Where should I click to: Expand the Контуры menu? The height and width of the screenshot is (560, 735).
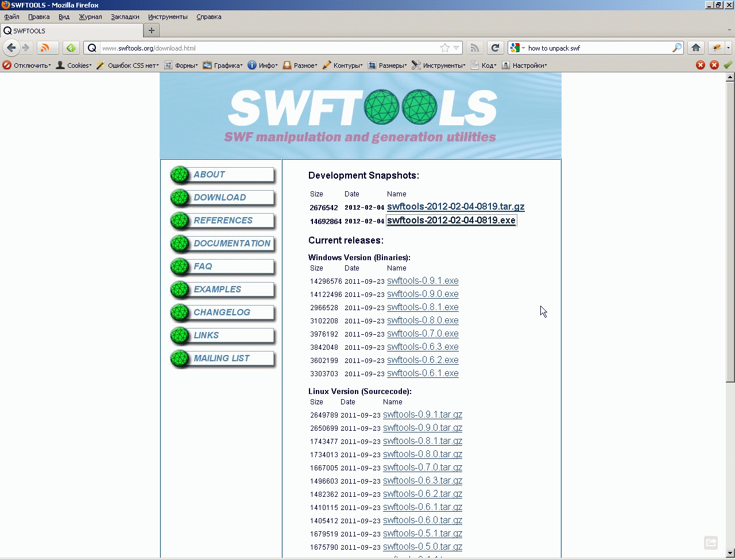tap(343, 65)
